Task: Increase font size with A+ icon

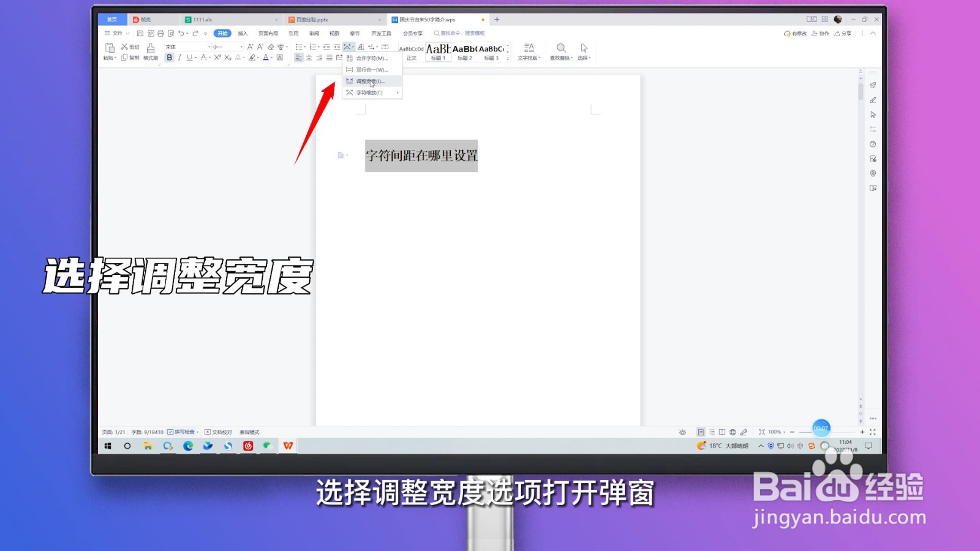Action: point(250,47)
